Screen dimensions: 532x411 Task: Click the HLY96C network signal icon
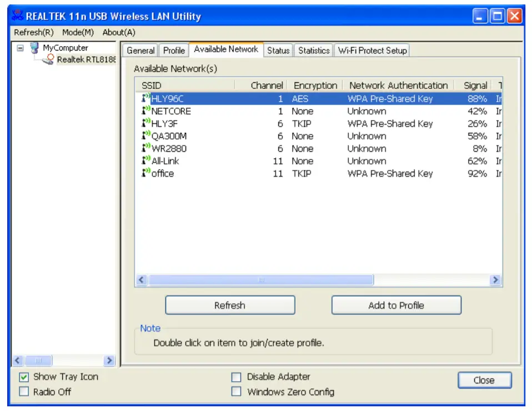(146, 99)
